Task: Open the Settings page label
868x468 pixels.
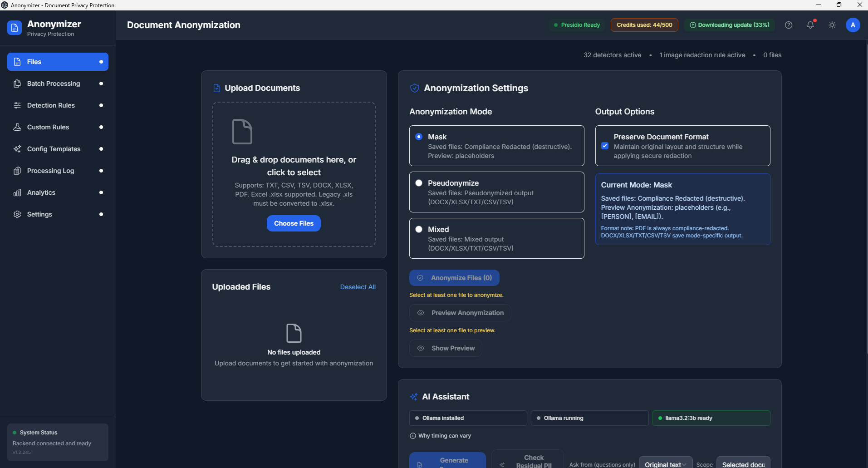Action: click(x=39, y=214)
